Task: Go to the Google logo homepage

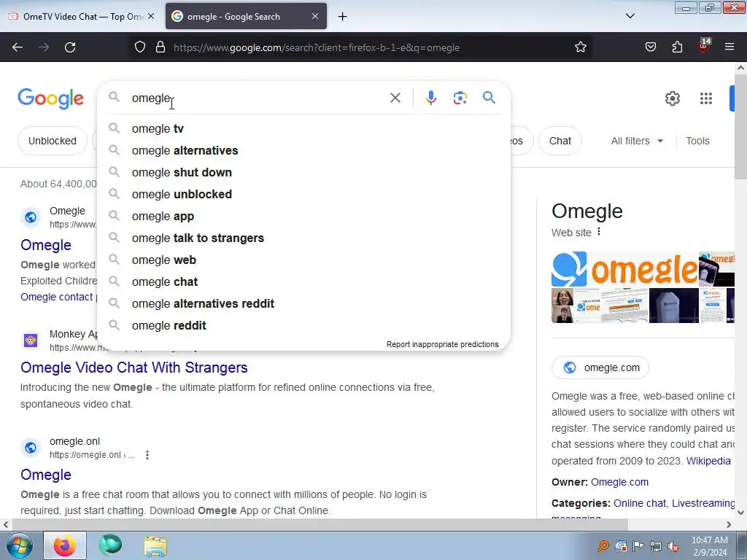Action: [51, 98]
